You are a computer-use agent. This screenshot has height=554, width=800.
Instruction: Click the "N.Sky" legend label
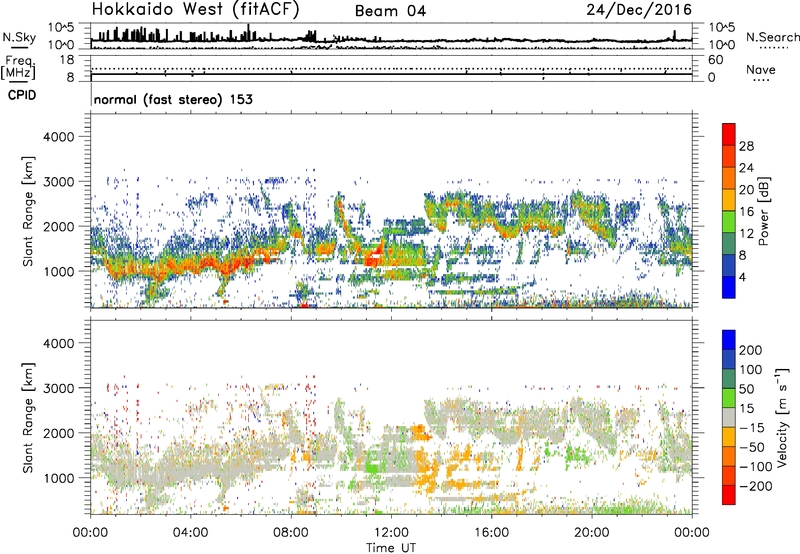(x=19, y=37)
